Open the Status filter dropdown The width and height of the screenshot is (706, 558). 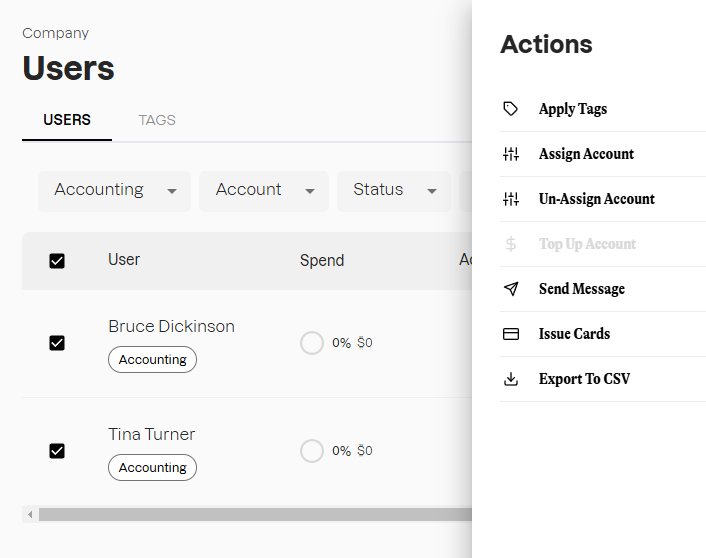point(394,190)
